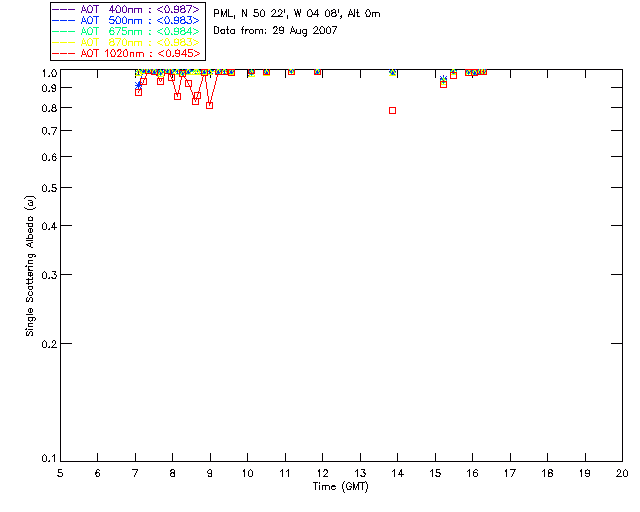Image resolution: width=640 pixels, height=512 pixels.
Task: Select the red square marker at hour 9 dip
Action: [x=209, y=105]
